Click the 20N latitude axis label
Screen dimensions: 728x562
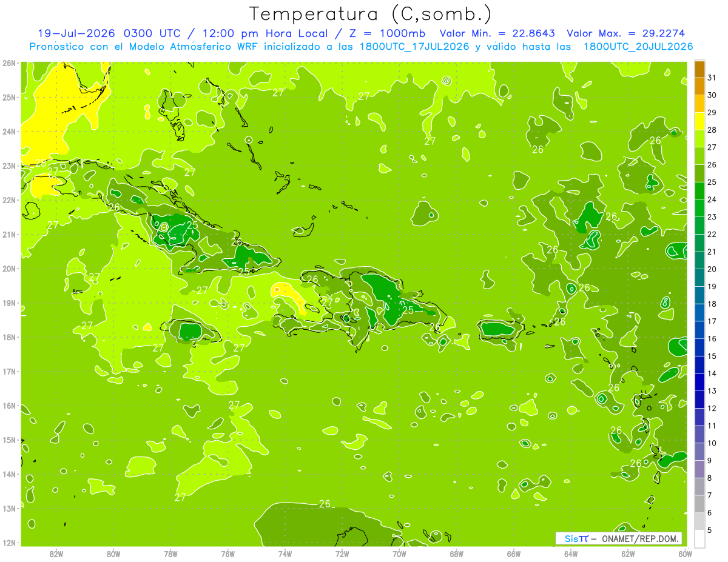(x=9, y=269)
